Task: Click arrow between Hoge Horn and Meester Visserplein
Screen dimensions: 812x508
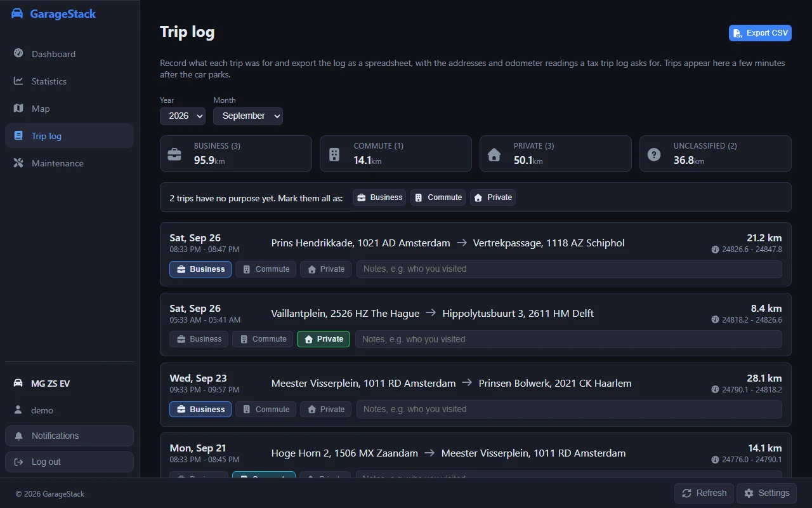Action: 429,453
